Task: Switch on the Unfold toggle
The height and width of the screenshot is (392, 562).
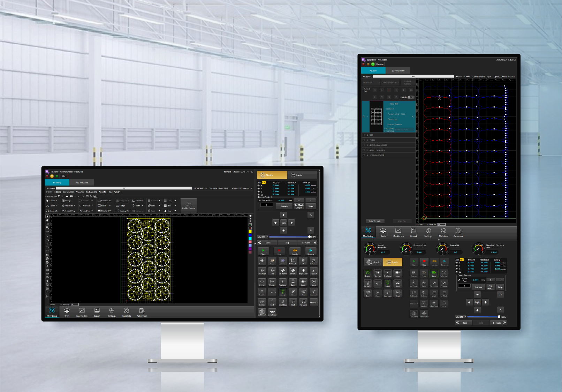Action: click(x=411, y=97)
